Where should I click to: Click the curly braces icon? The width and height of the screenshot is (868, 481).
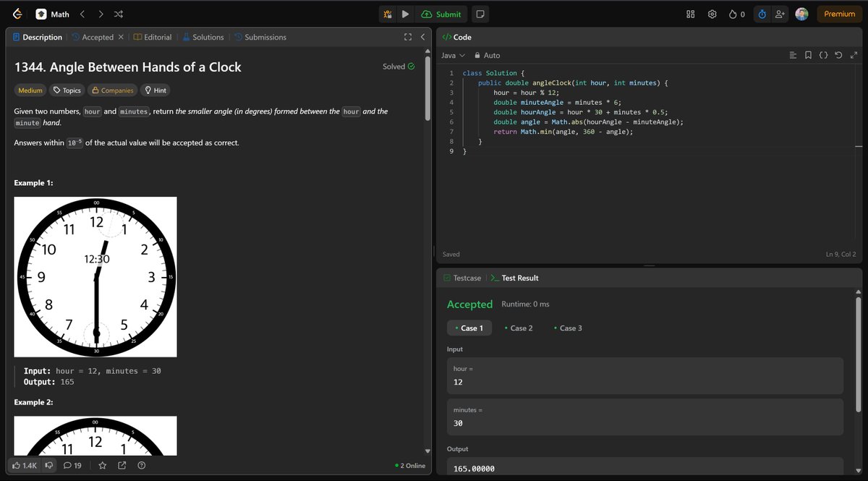click(823, 56)
